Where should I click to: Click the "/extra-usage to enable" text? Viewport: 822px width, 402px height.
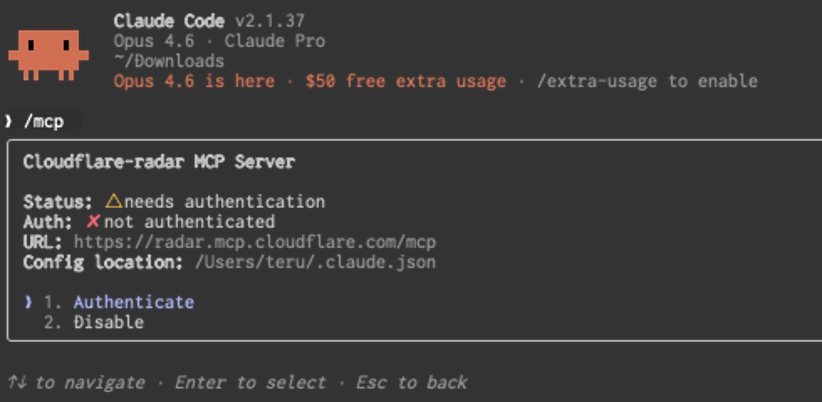647,81
